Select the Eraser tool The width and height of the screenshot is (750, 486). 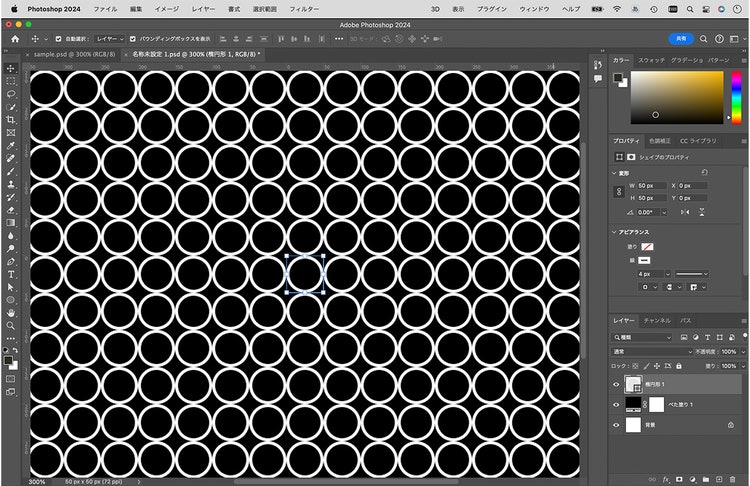click(x=11, y=210)
